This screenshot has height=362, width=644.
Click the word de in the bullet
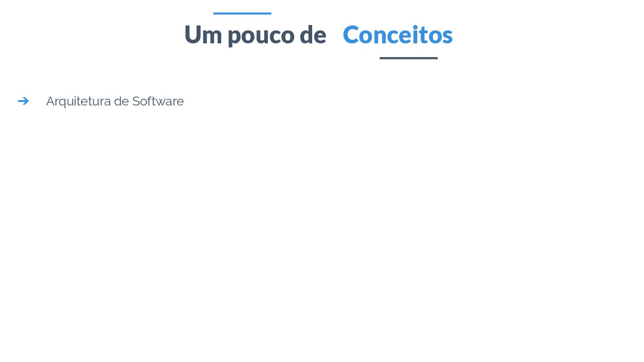[x=121, y=101]
